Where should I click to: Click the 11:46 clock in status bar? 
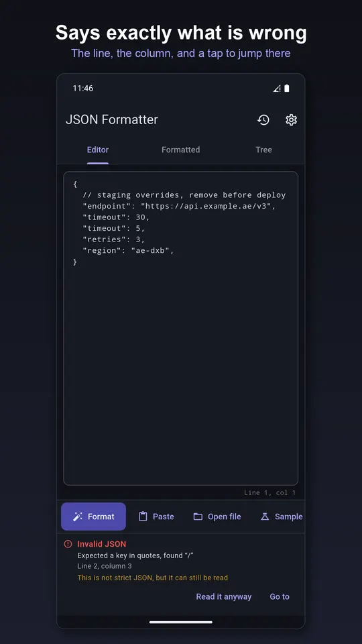83,89
